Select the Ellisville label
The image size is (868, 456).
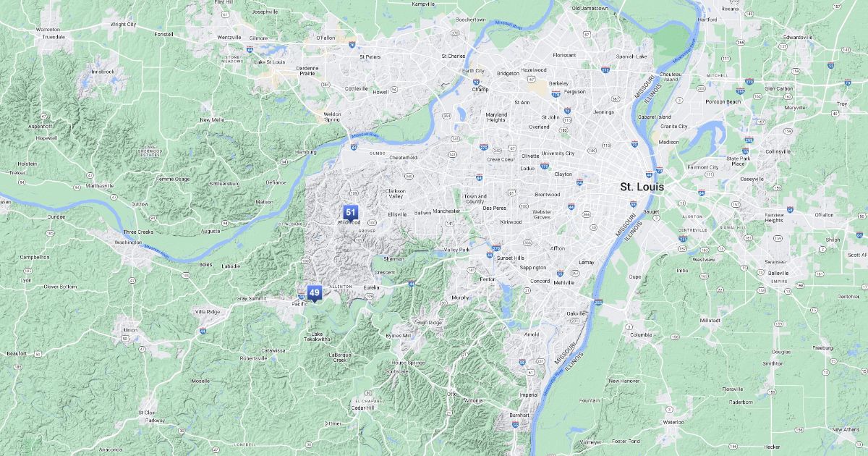point(398,214)
